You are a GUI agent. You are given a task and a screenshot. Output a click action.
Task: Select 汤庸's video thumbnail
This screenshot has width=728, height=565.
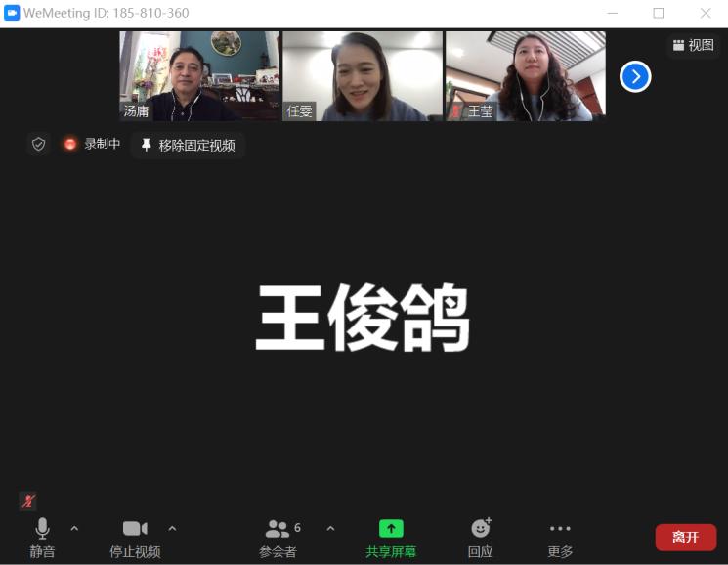tap(199, 75)
